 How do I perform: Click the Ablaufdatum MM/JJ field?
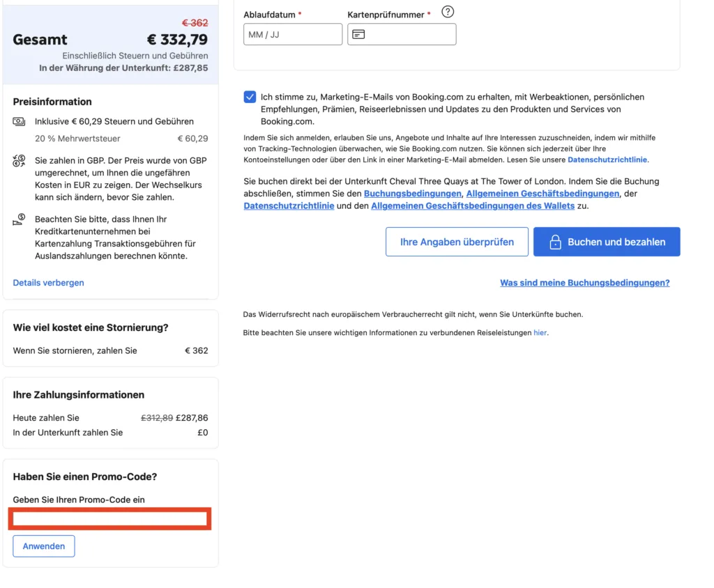pos(291,34)
